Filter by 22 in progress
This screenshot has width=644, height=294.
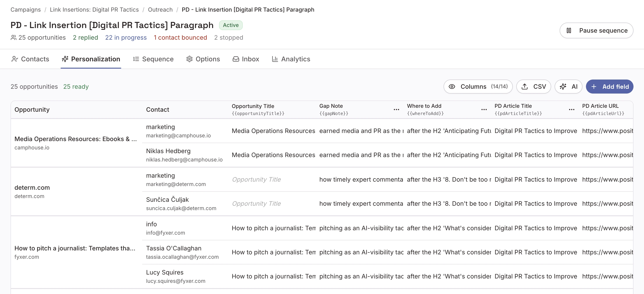(x=126, y=37)
